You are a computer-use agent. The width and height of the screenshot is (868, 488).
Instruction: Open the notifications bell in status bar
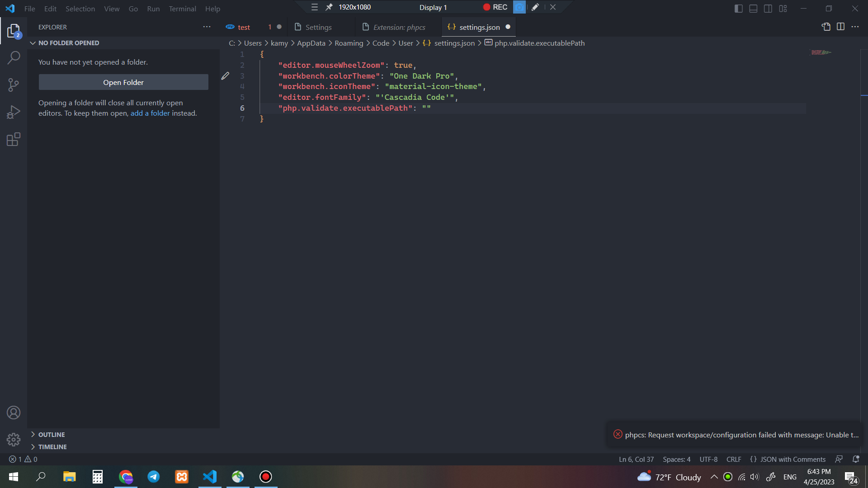tap(856, 459)
